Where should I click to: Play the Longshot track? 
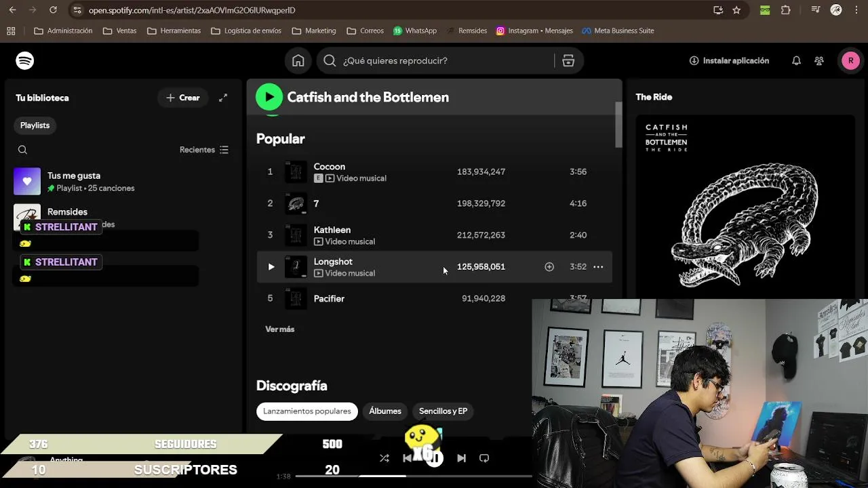271,266
